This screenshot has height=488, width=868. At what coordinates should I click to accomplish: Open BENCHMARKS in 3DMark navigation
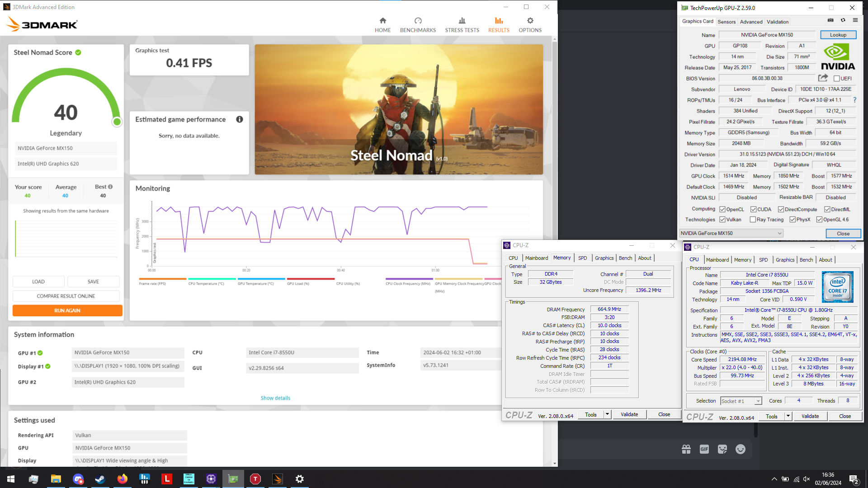[x=418, y=25]
